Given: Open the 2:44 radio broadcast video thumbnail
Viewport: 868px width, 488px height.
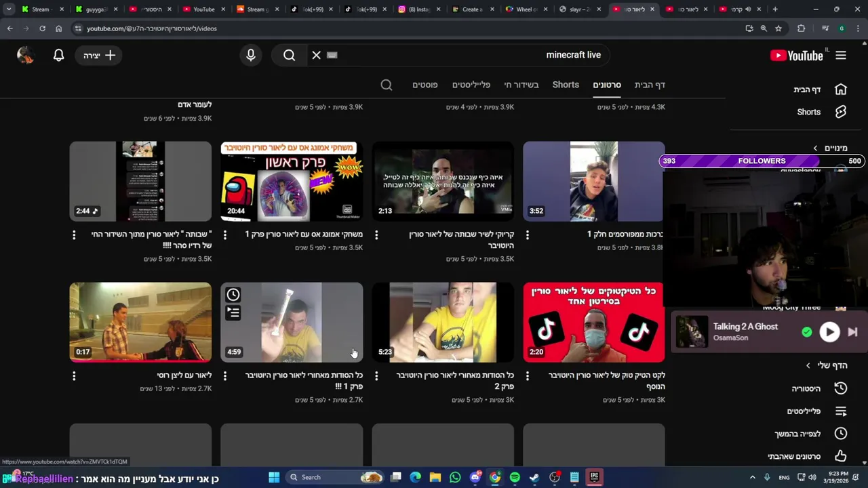Looking at the screenshot, I should [x=140, y=182].
